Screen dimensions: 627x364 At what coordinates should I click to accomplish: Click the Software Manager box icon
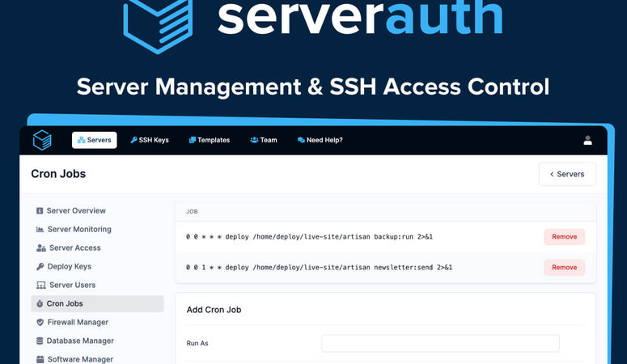pos(40,359)
